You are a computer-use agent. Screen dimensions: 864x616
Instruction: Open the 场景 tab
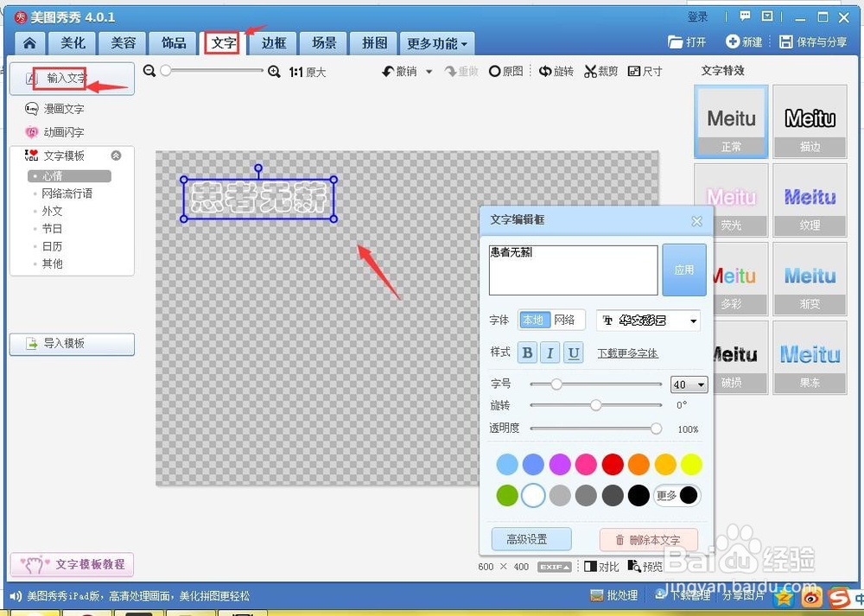point(324,43)
